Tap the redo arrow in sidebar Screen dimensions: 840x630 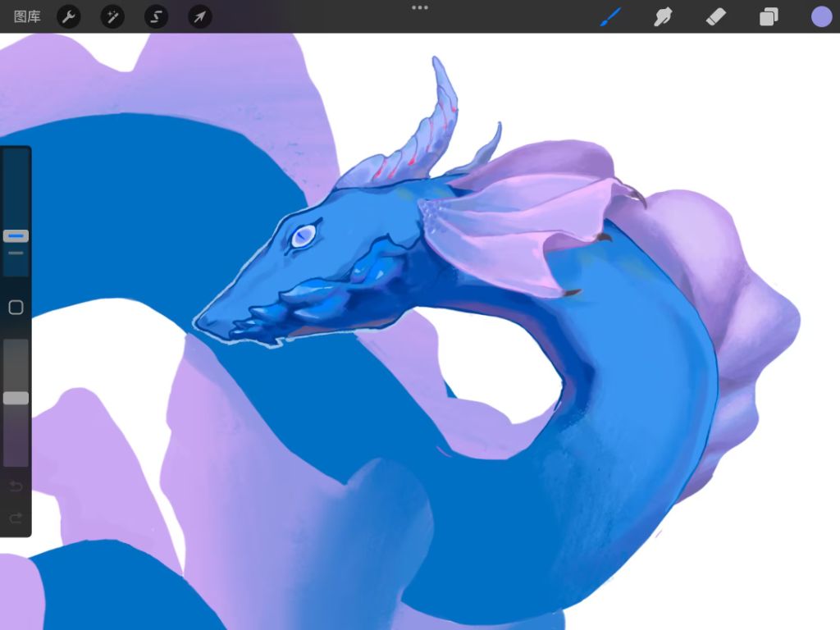click(16, 518)
